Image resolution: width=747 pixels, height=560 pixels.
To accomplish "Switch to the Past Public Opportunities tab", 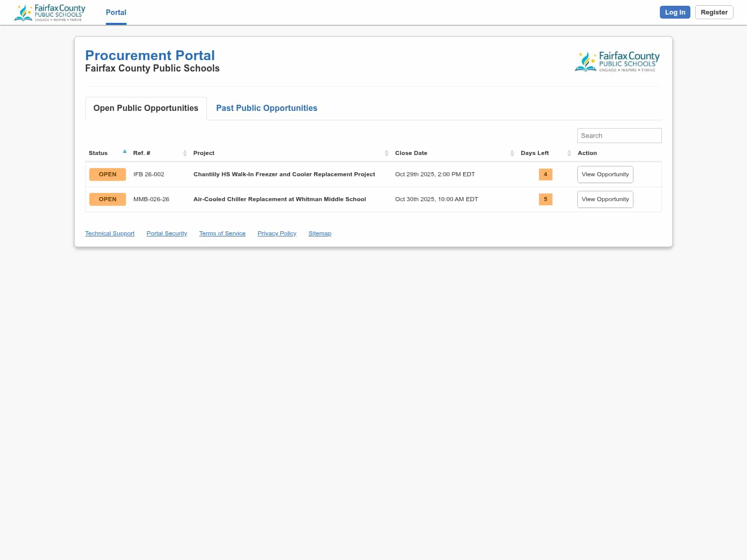I will 266,108.
